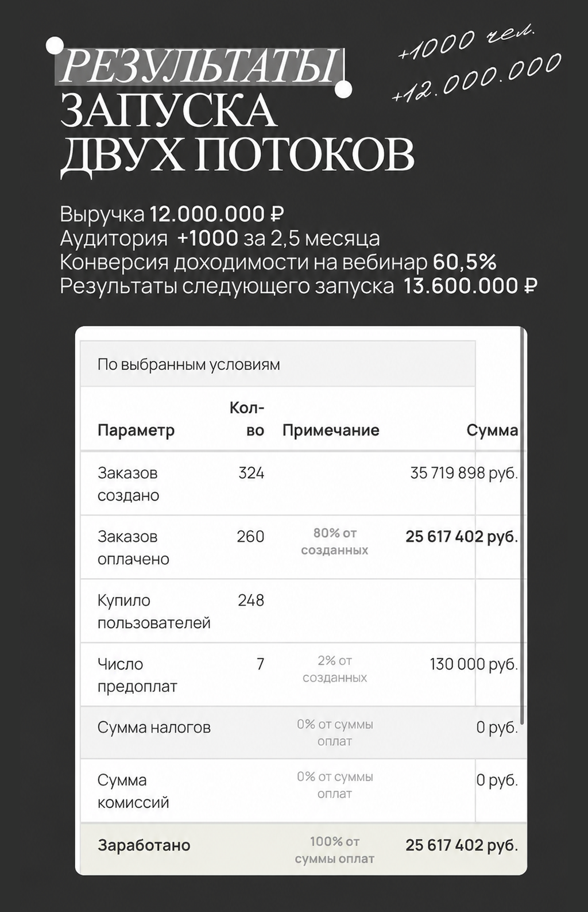Viewport: 588px width, 912px height.
Task: Click the Сумма комиссий row label
Action: [133, 791]
